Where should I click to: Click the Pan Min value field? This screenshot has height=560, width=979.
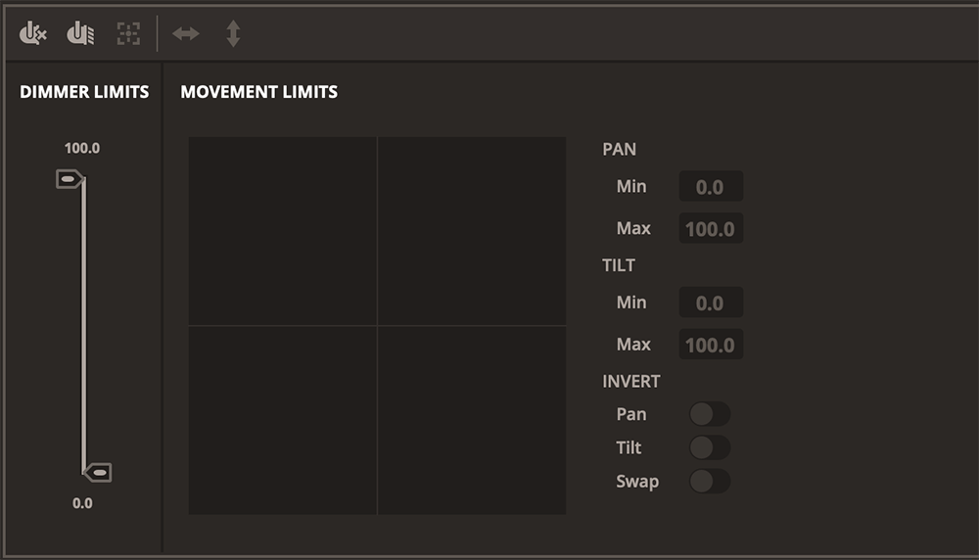pos(711,186)
